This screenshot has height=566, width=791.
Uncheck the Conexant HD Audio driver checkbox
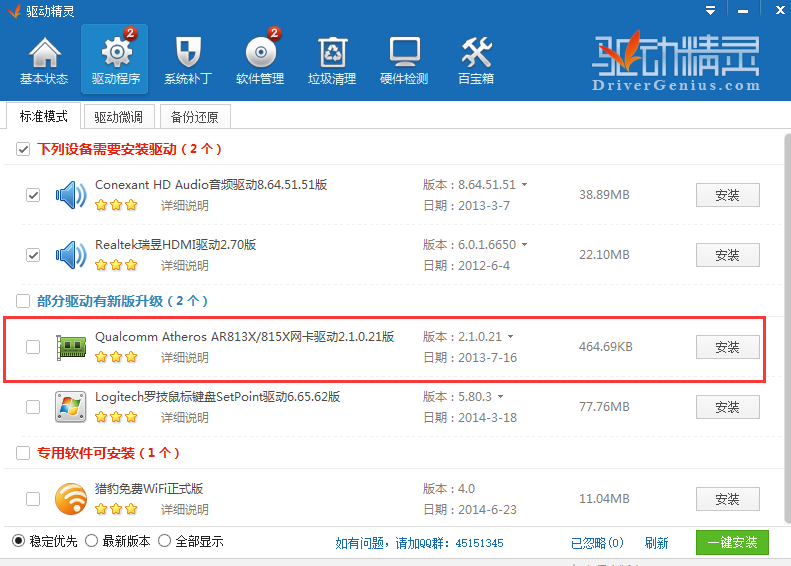[33, 195]
